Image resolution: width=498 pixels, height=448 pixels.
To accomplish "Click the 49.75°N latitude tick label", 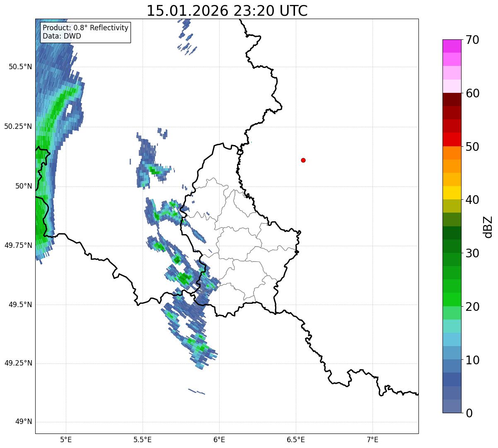I will pos(18,245).
